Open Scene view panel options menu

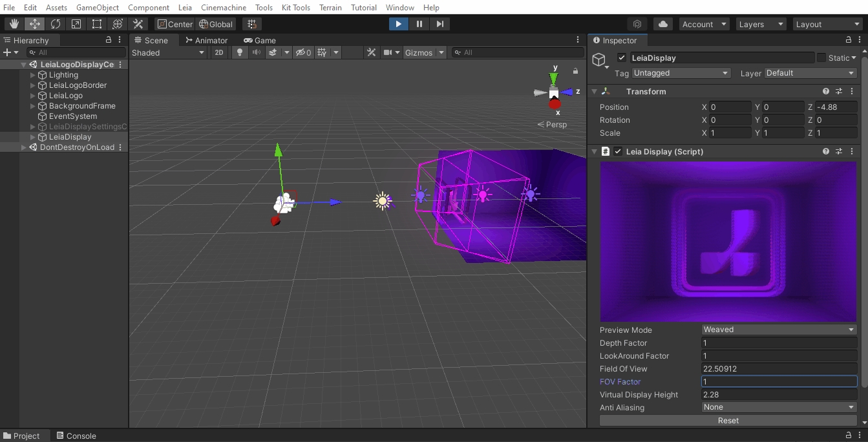click(x=578, y=40)
